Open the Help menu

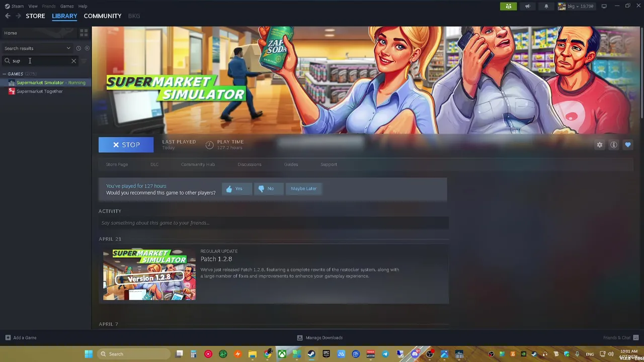pos(83,6)
